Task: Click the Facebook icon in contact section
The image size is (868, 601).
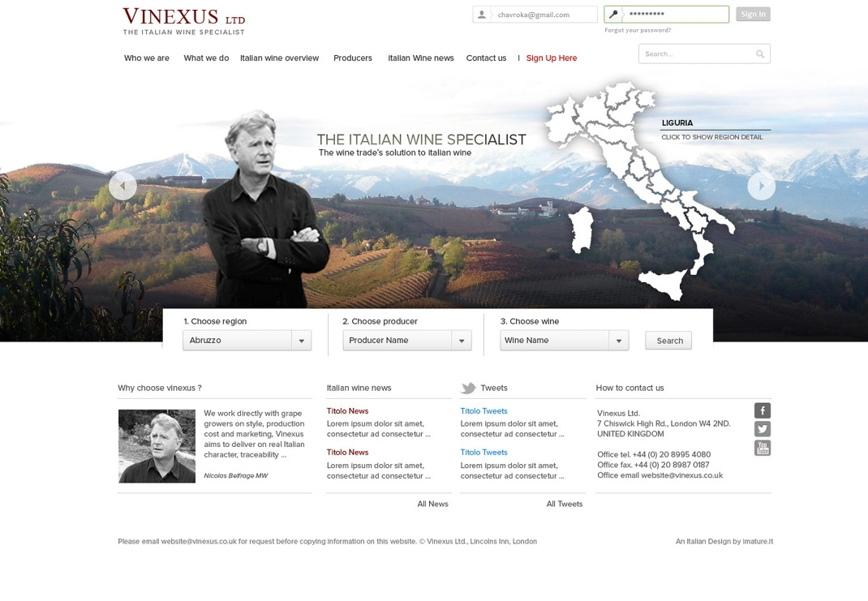Action: (763, 410)
